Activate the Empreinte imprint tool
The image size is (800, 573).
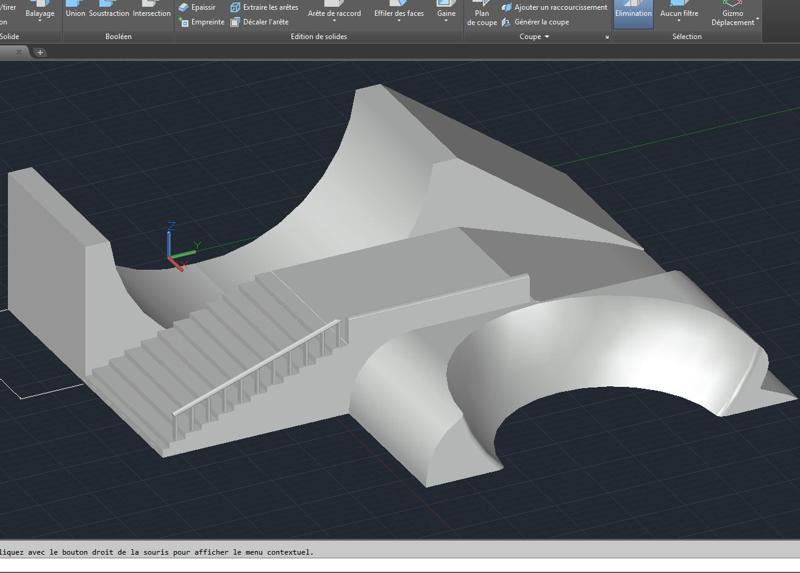[x=184, y=21]
